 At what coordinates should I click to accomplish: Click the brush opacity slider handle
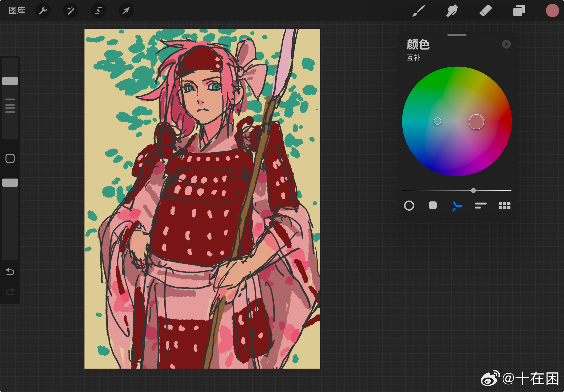pyautogui.click(x=10, y=183)
